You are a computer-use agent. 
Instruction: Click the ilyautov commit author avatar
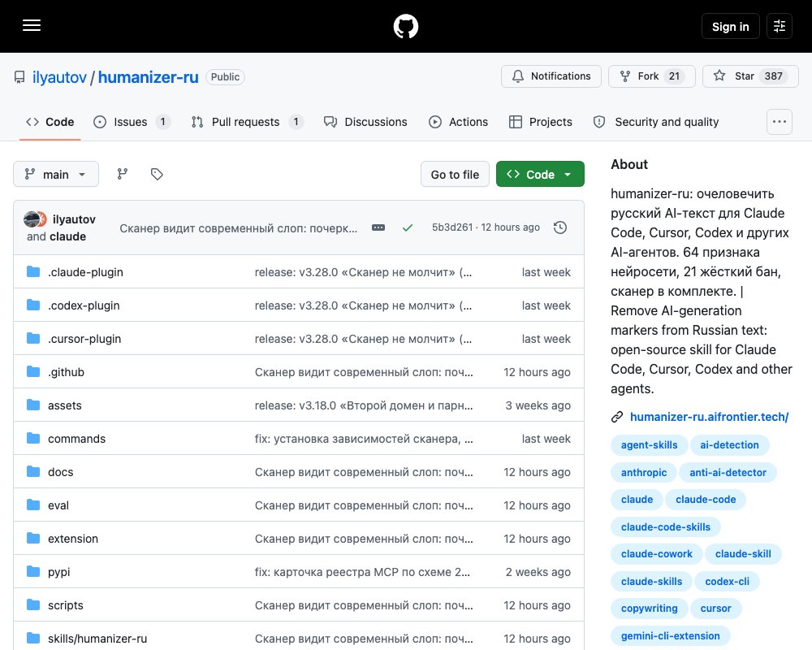32,219
